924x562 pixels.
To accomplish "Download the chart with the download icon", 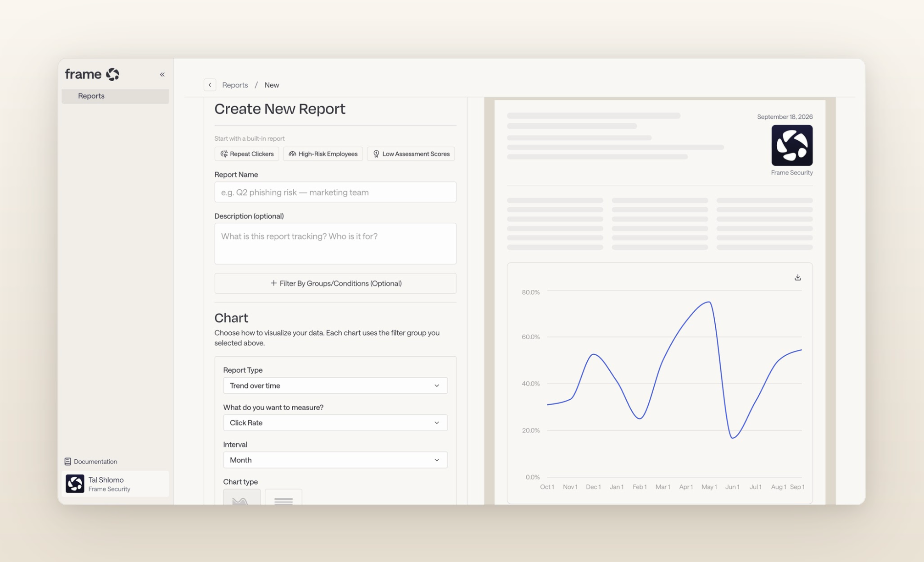I will coord(798,277).
